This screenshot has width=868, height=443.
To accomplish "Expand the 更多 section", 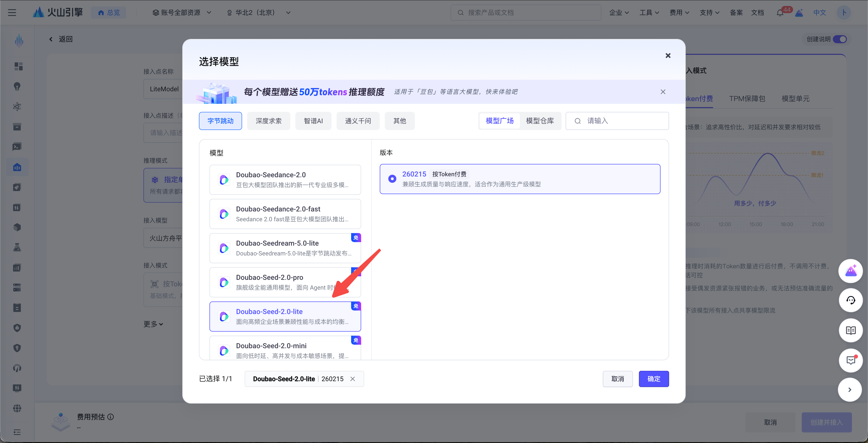I will 153,324.
